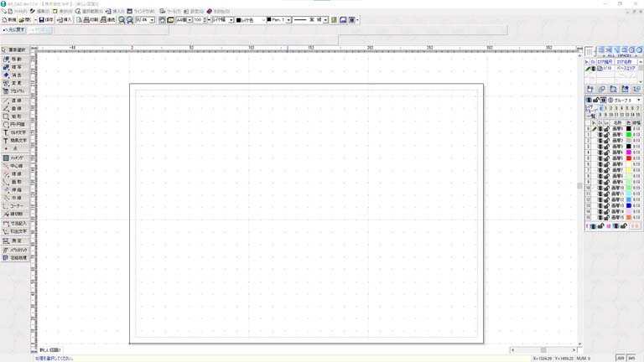Toggle lock icon for layer 画層2
This screenshot has height=362, width=644.
(606, 141)
